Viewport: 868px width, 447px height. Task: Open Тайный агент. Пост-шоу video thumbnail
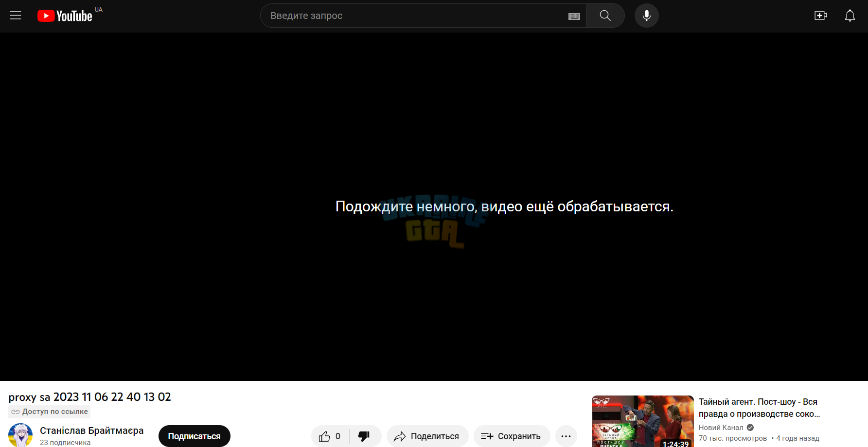point(642,421)
